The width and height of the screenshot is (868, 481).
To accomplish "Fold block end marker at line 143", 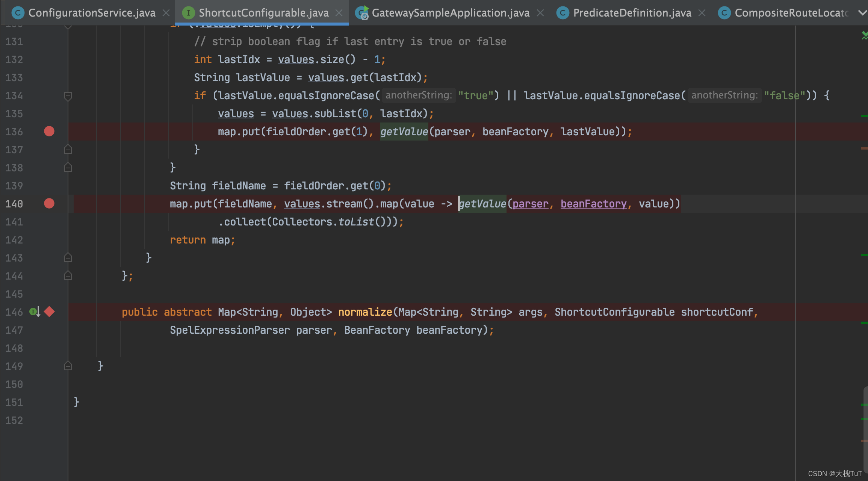I will [68, 257].
